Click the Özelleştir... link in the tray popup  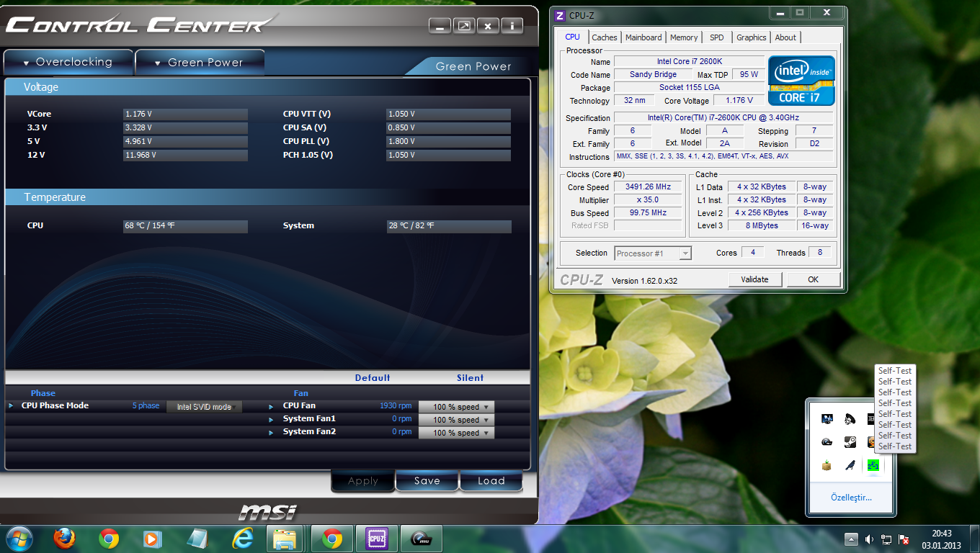coord(851,498)
